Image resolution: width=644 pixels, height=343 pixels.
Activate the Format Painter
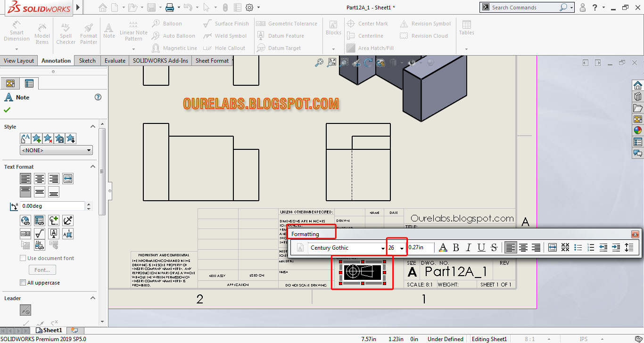88,32
